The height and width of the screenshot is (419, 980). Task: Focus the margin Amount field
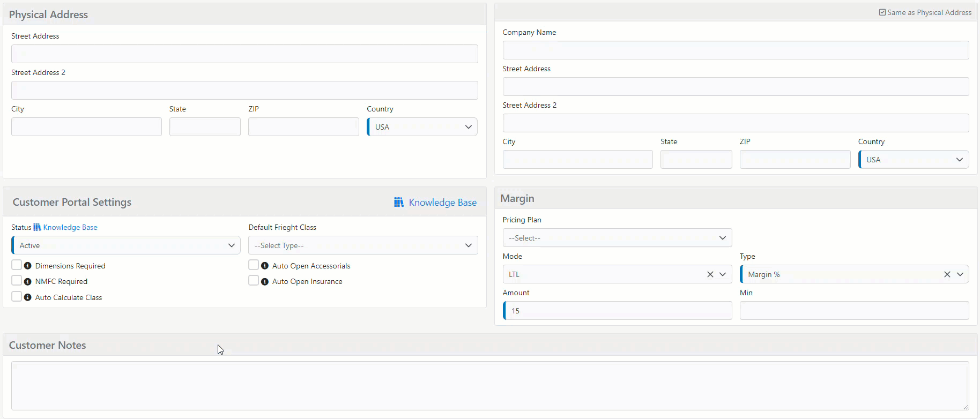(x=618, y=311)
